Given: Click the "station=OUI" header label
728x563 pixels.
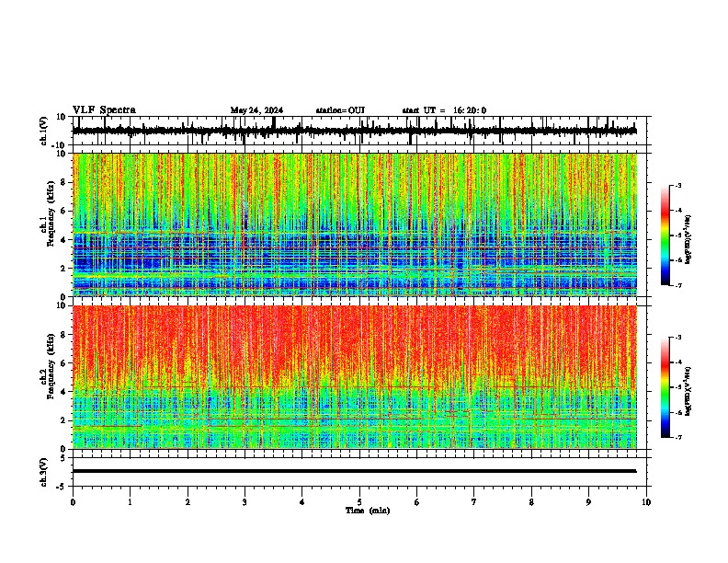Looking at the screenshot, I should click(x=340, y=110).
